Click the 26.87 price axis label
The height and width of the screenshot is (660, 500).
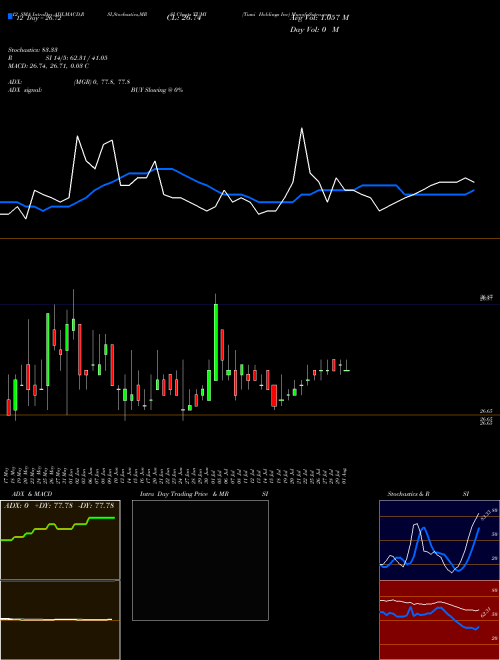click(x=486, y=298)
